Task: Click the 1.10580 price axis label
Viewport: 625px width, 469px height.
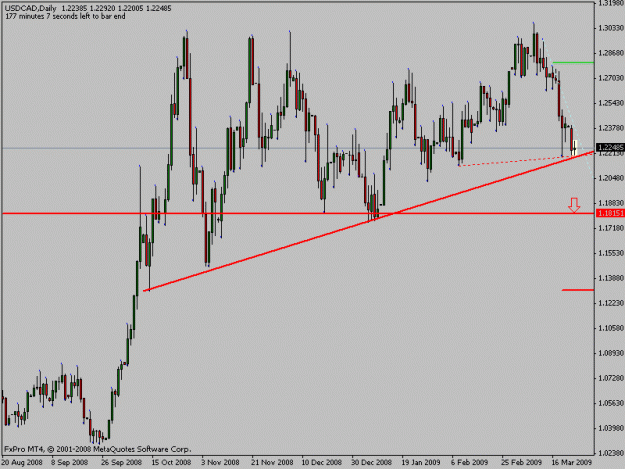Action: coord(611,328)
